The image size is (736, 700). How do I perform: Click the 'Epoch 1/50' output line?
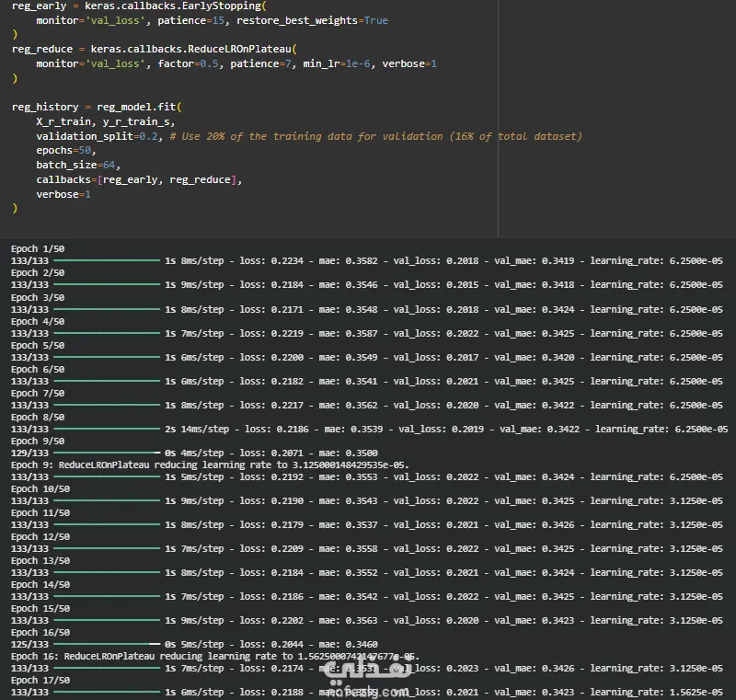pyautogui.click(x=38, y=248)
